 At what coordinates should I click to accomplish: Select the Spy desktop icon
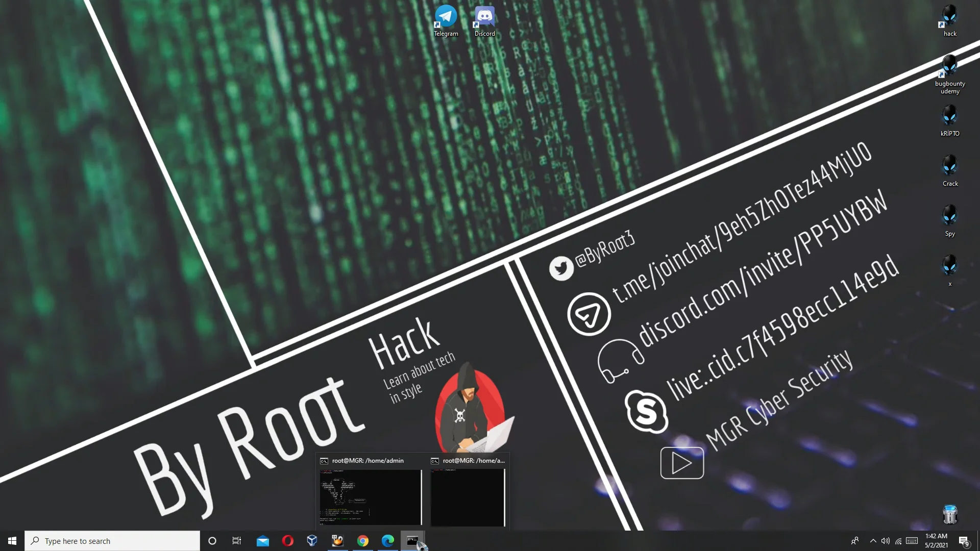click(x=950, y=221)
